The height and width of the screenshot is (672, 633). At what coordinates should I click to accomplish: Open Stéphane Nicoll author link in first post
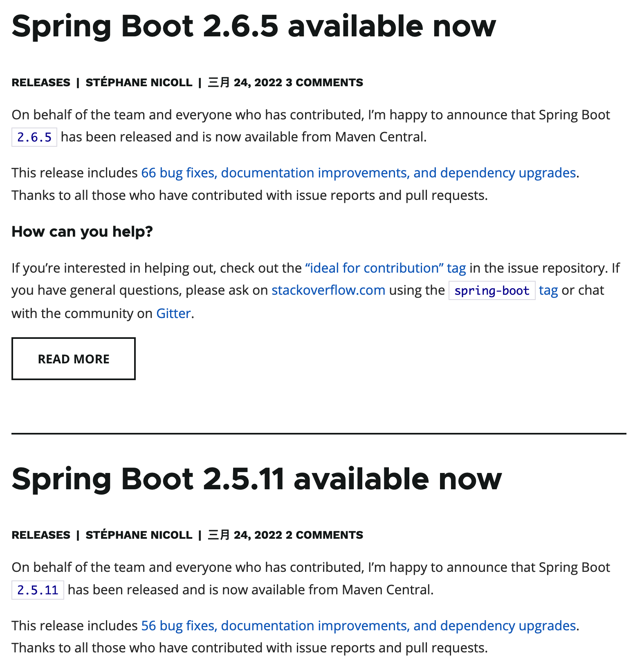pyautogui.click(x=139, y=83)
